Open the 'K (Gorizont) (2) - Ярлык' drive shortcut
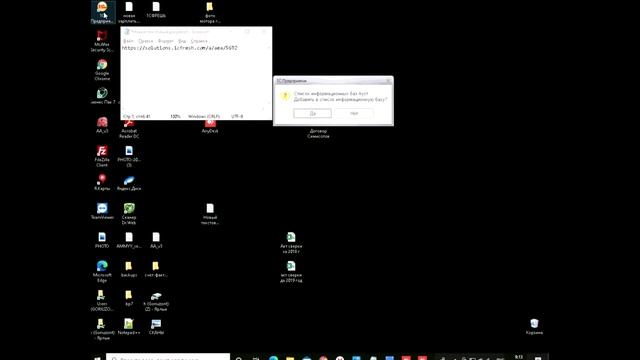This screenshot has width=640, height=360. pyautogui.click(x=156, y=301)
